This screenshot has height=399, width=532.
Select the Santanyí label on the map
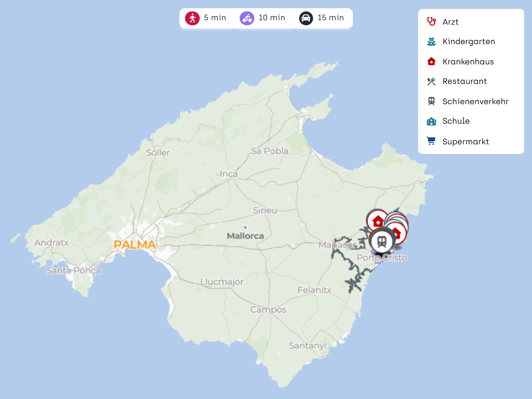(x=308, y=346)
